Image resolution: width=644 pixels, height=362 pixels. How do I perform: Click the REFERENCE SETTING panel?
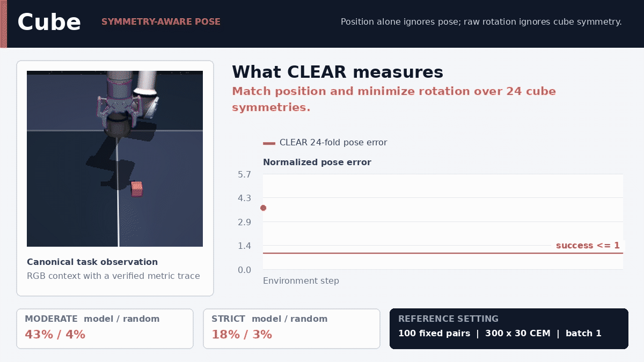pyautogui.click(x=509, y=329)
